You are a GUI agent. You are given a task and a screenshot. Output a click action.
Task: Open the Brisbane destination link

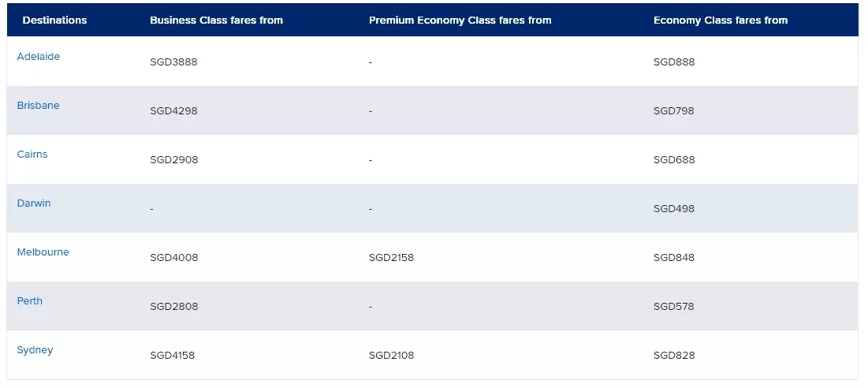tap(38, 105)
